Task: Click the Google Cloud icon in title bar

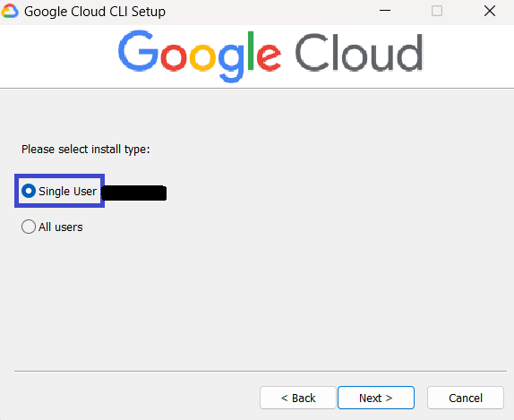Action: (x=10, y=12)
